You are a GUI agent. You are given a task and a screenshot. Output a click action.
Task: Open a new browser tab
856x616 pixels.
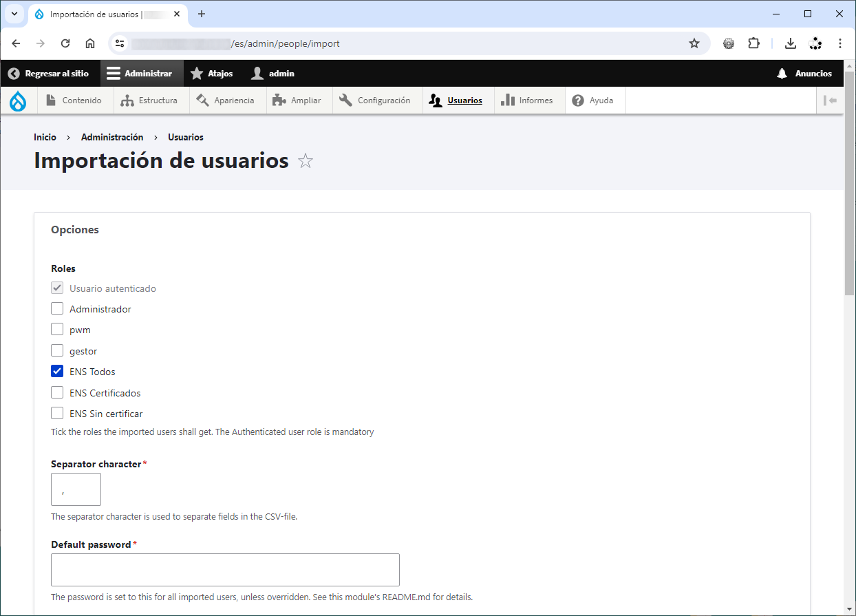pos(202,14)
